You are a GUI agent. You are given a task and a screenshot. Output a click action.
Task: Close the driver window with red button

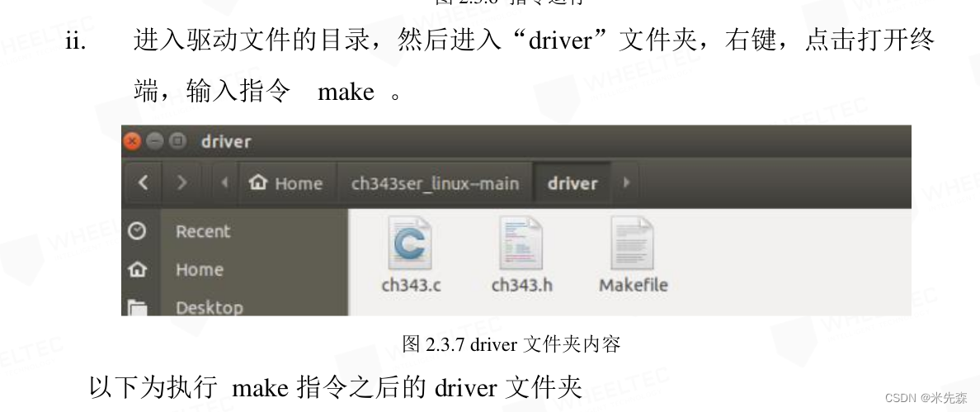pyautogui.click(x=133, y=141)
